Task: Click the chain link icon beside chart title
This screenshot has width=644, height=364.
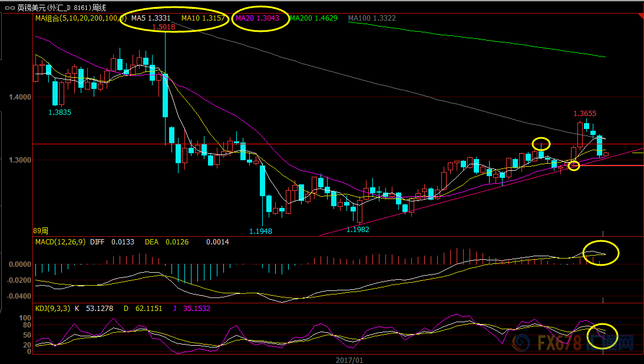Action: [x=9, y=8]
